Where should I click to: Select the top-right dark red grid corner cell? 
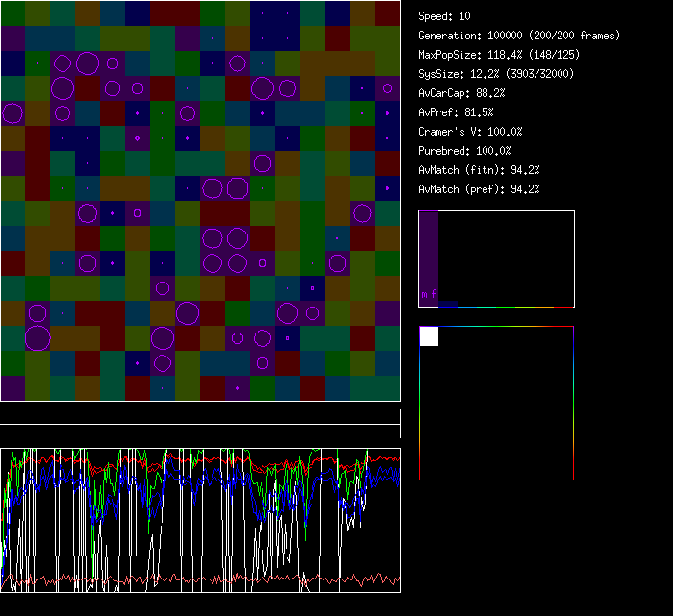pos(387,13)
